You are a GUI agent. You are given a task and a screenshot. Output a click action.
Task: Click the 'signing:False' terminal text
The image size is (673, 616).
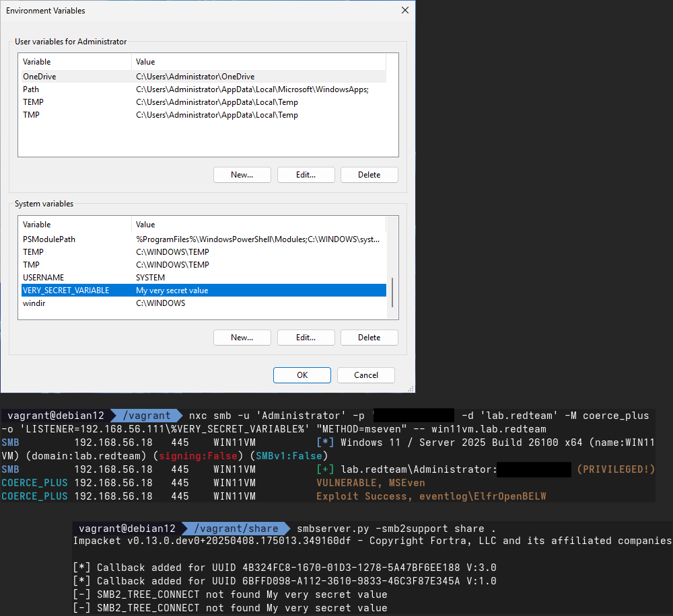(x=198, y=456)
